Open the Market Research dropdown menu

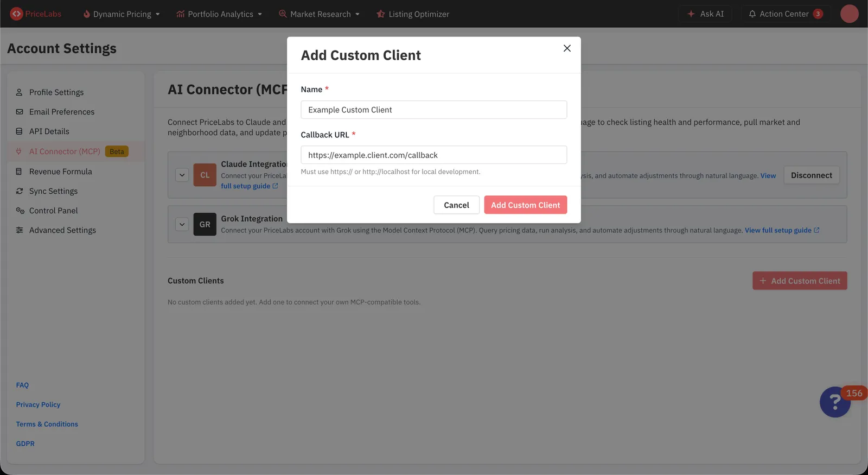click(319, 14)
